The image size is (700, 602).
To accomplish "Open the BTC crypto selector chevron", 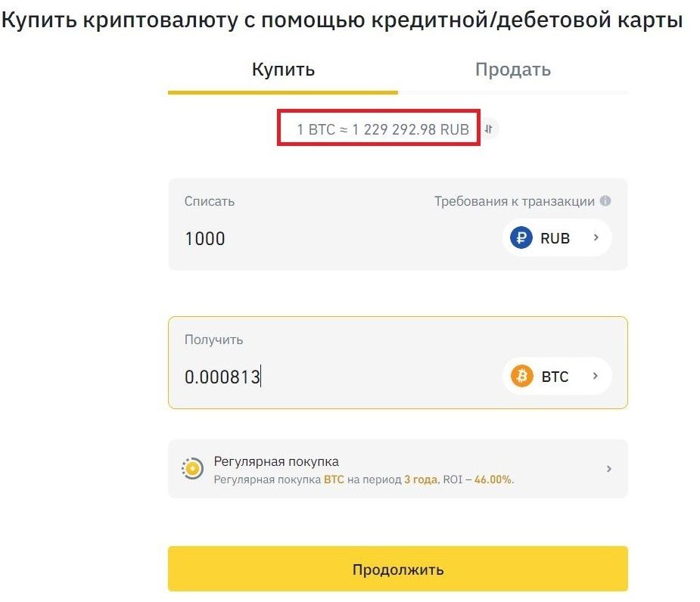I will point(595,376).
